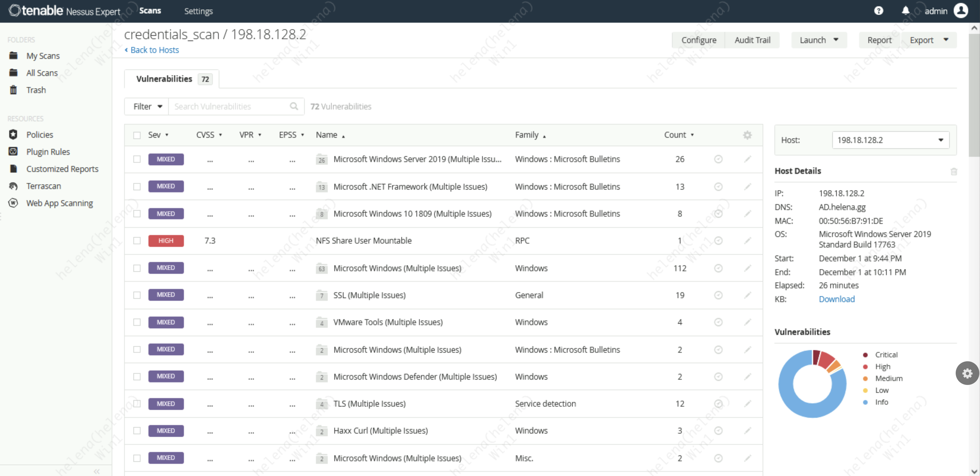980x476 pixels.
Task: Click the admin user avatar icon
Action: (961, 11)
